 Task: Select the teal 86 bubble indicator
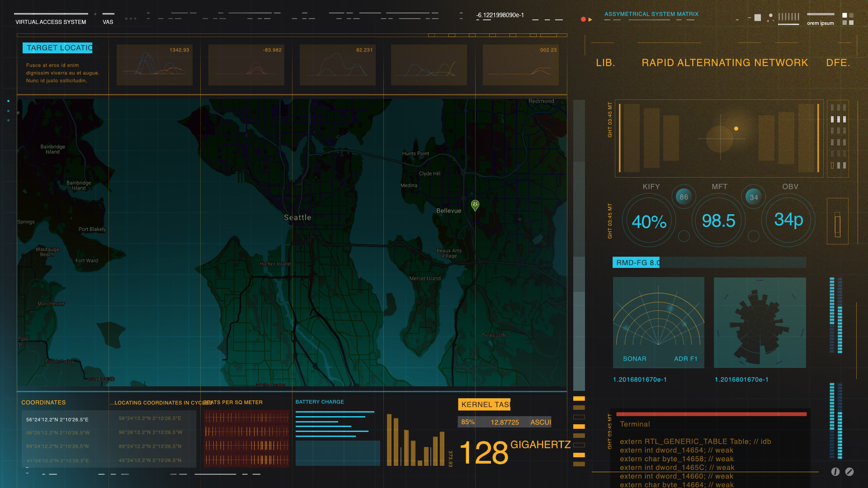click(684, 197)
